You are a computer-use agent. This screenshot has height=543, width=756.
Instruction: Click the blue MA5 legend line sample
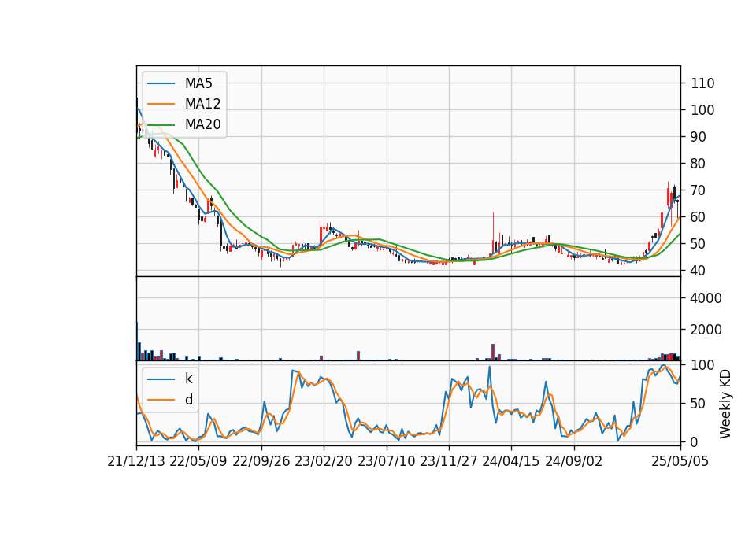161,83
